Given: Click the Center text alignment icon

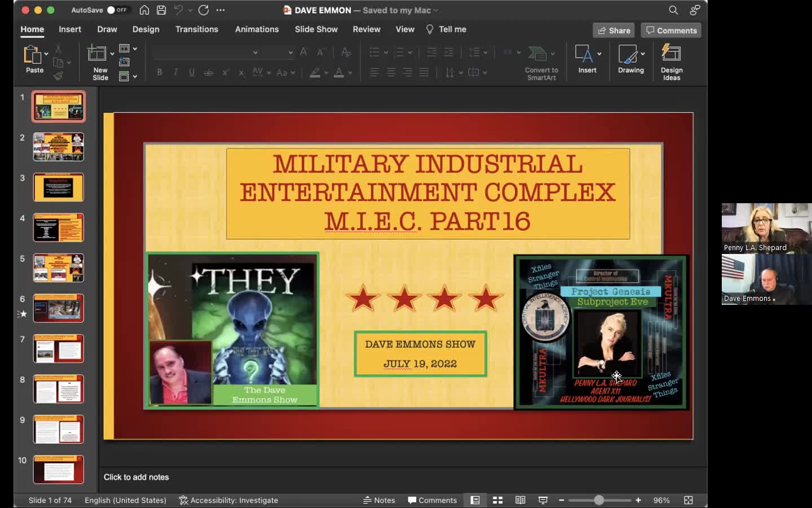Looking at the screenshot, I should click(391, 72).
